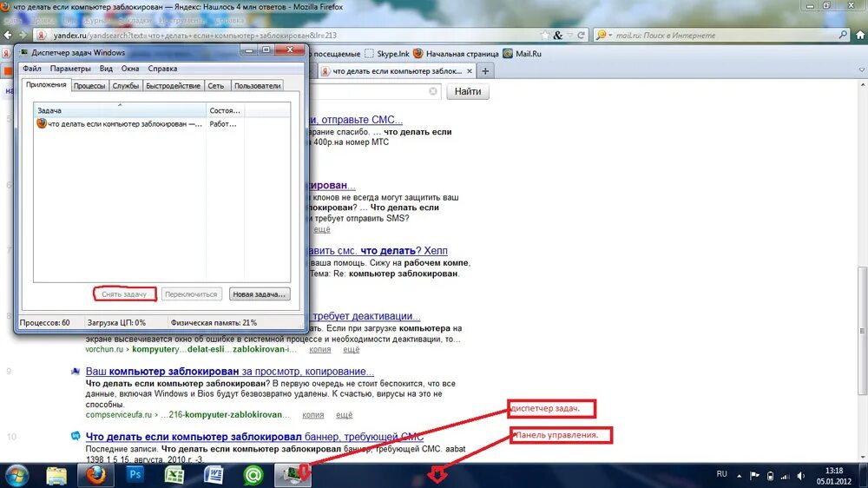Launch Word from the taskbar
Image resolution: width=868 pixels, height=488 pixels.
pos(214,475)
